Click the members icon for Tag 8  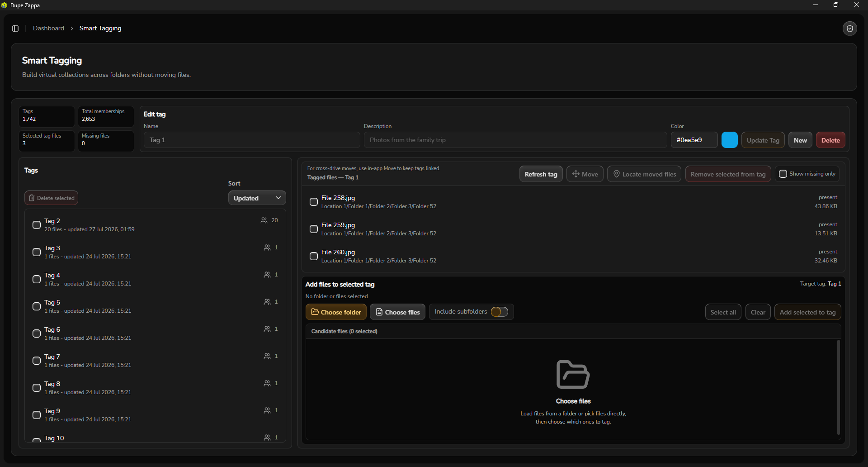(267, 383)
